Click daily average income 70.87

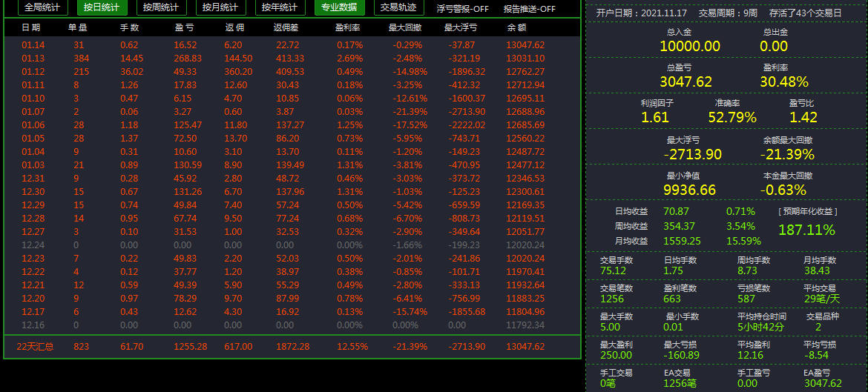click(x=676, y=211)
